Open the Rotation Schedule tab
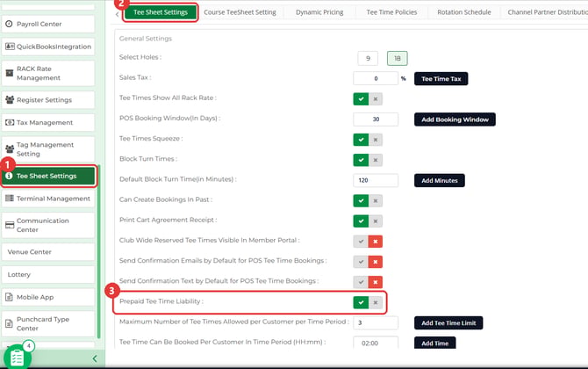The height and width of the screenshot is (369, 588). (464, 12)
